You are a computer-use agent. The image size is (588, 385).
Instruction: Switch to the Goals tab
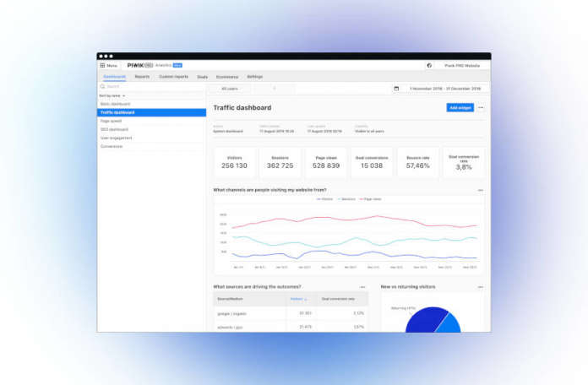[203, 77]
